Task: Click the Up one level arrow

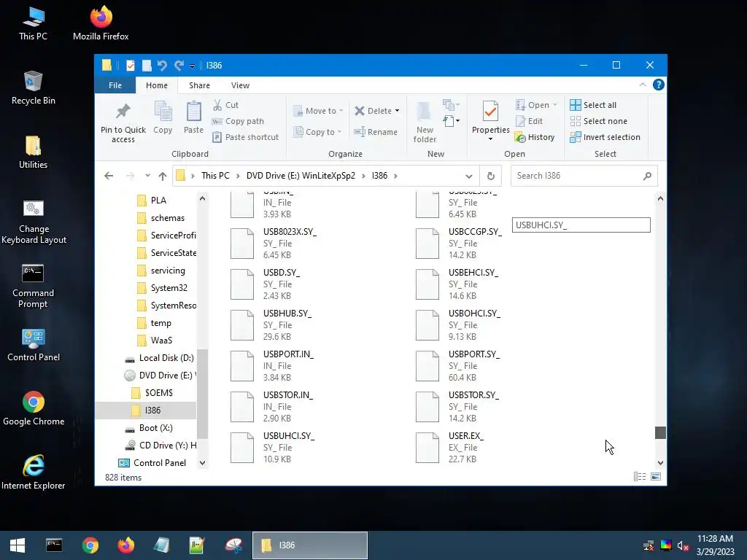Action: 163,176
